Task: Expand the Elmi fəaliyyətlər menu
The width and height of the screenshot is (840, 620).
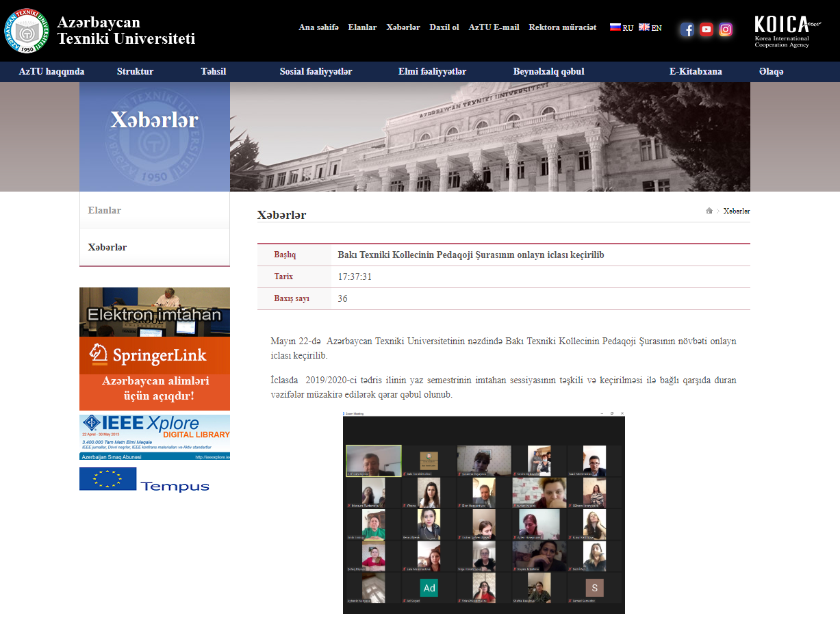Action: click(x=432, y=72)
